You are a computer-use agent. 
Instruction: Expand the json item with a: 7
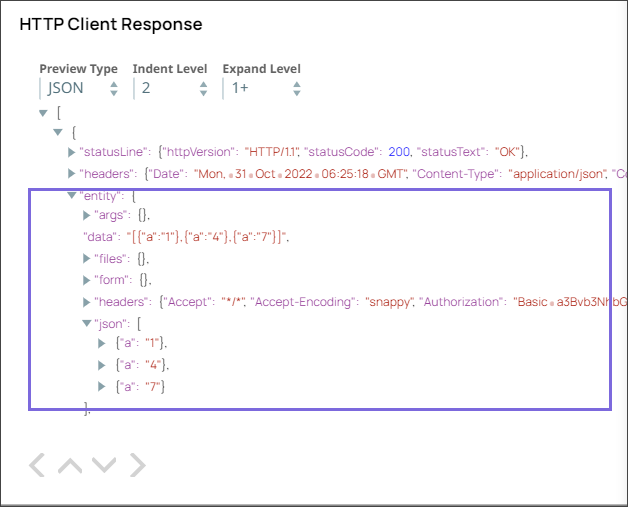point(101,386)
